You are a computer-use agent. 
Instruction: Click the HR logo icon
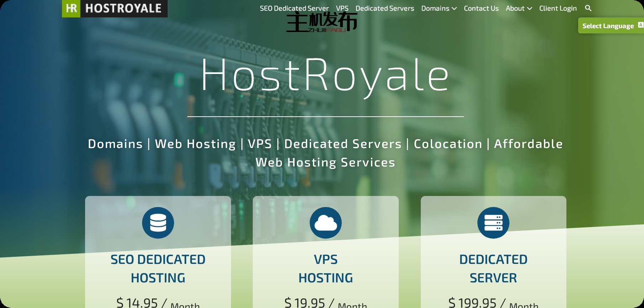click(x=71, y=8)
